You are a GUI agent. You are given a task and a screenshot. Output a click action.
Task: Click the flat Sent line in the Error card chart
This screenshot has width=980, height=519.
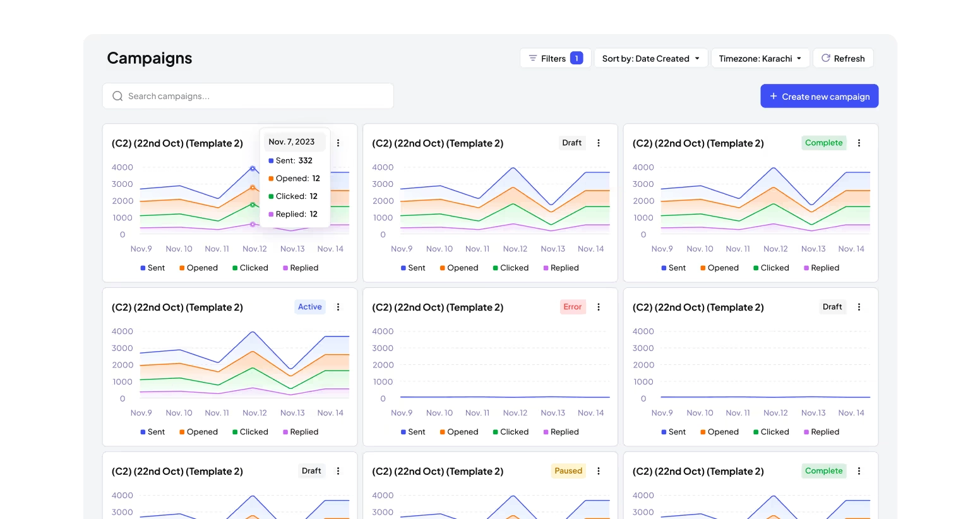point(505,397)
